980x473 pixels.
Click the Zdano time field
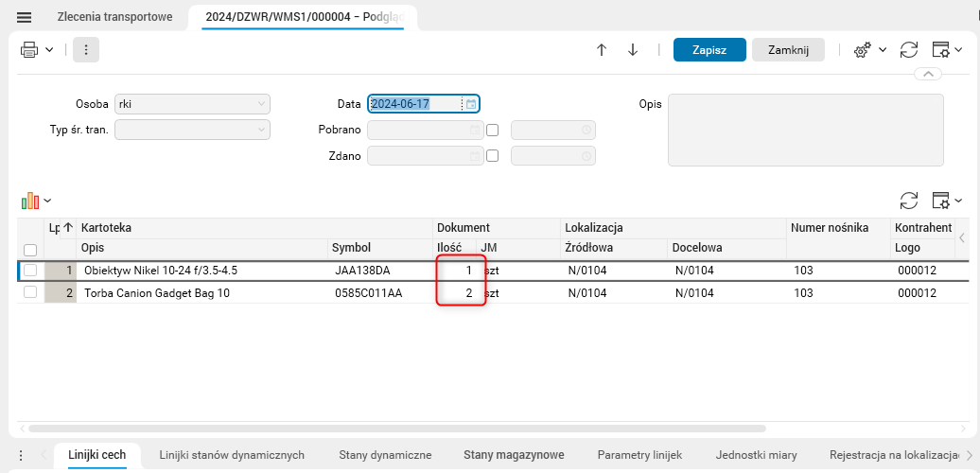[553, 155]
